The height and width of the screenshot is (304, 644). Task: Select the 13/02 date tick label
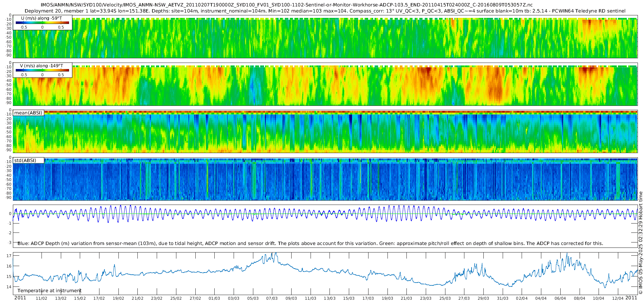point(61,298)
